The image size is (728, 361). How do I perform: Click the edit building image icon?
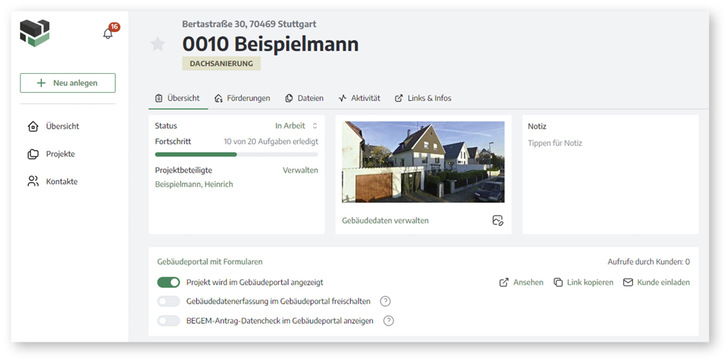tap(498, 220)
